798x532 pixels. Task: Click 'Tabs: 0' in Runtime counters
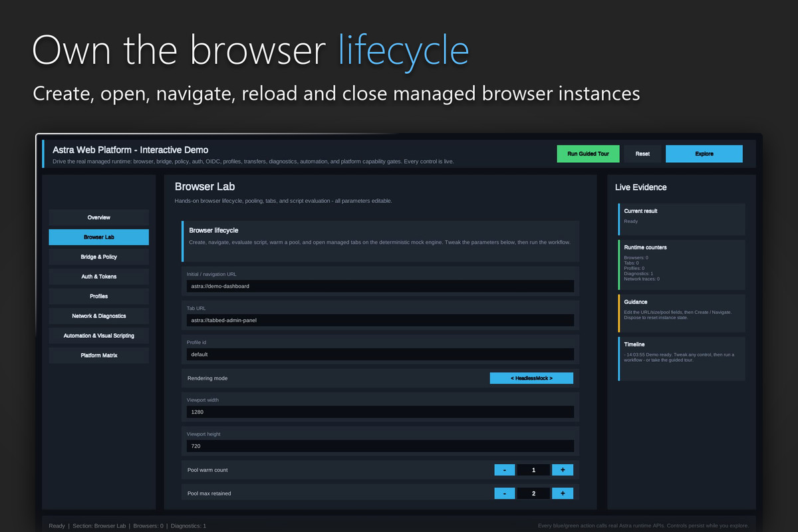coord(632,263)
